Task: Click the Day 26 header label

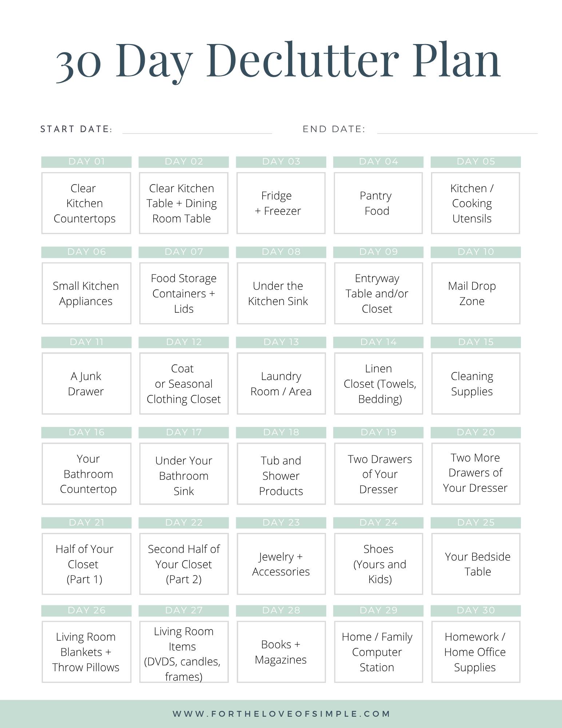Action: click(86, 610)
